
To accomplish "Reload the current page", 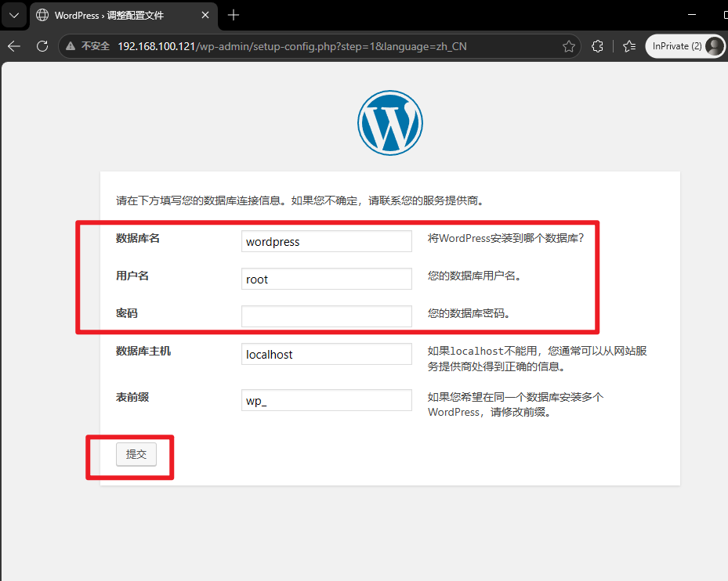I will (x=42, y=46).
